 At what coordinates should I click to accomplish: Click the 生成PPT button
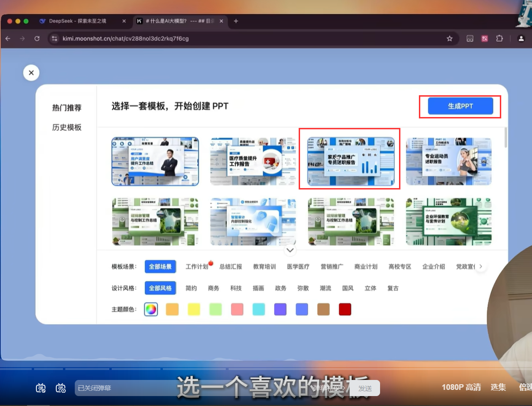(x=460, y=106)
